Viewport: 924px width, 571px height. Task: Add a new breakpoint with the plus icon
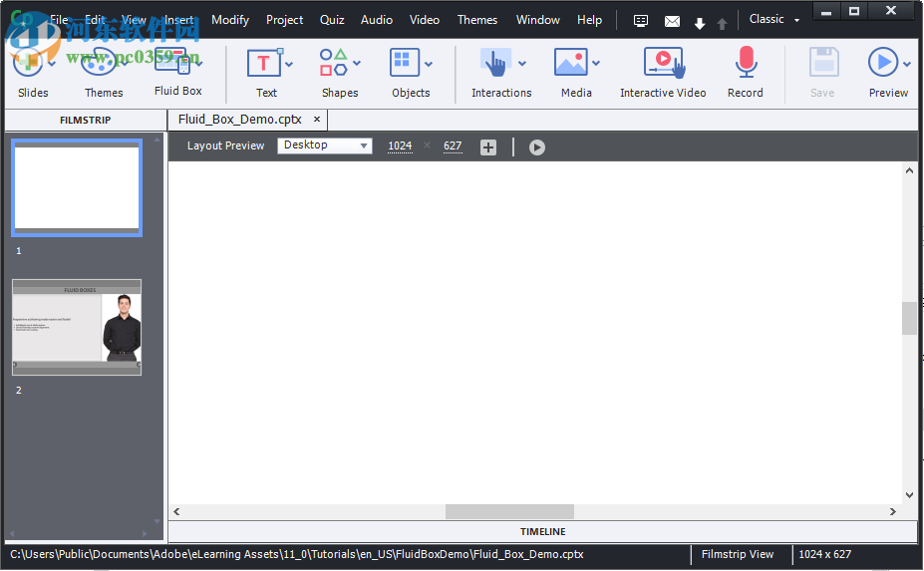tap(488, 146)
